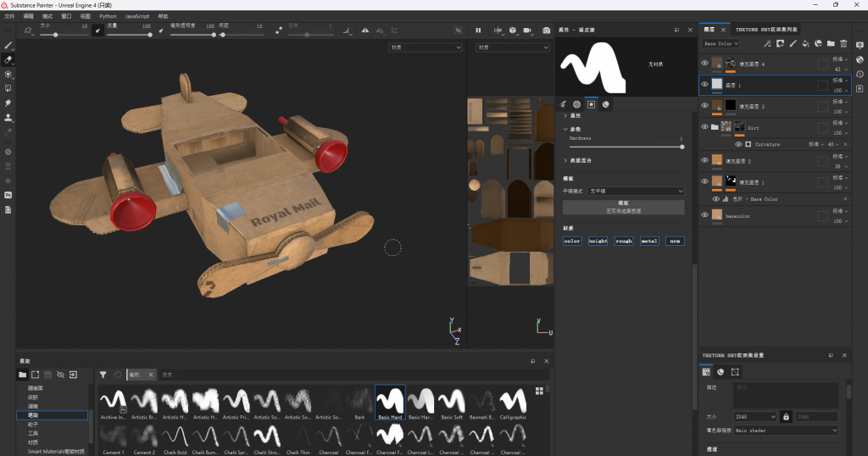The image size is (868, 456).
Task: Select the Eraser tool in left toolbar
Action: (x=8, y=60)
